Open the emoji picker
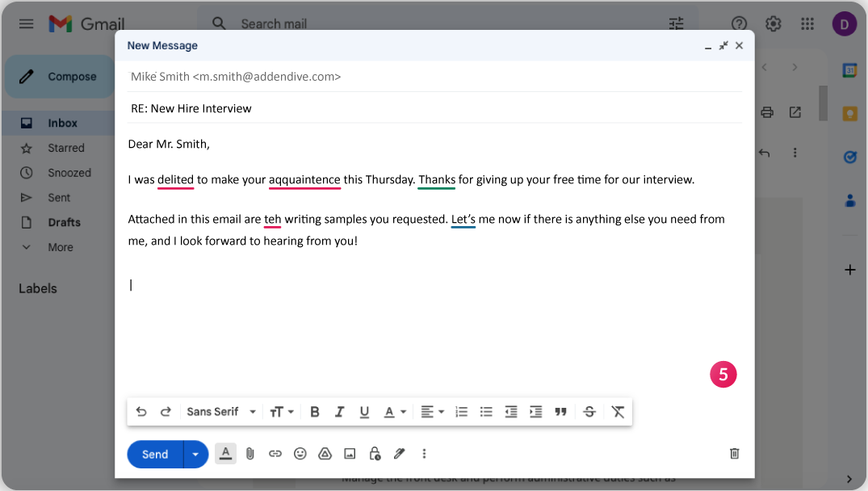This screenshot has width=868, height=491. click(x=300, y=454)
